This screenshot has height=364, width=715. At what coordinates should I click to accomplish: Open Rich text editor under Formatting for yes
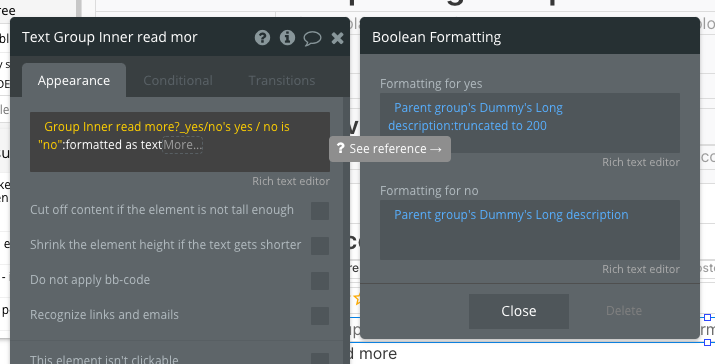pyautogui.click(x=641, y=162)
